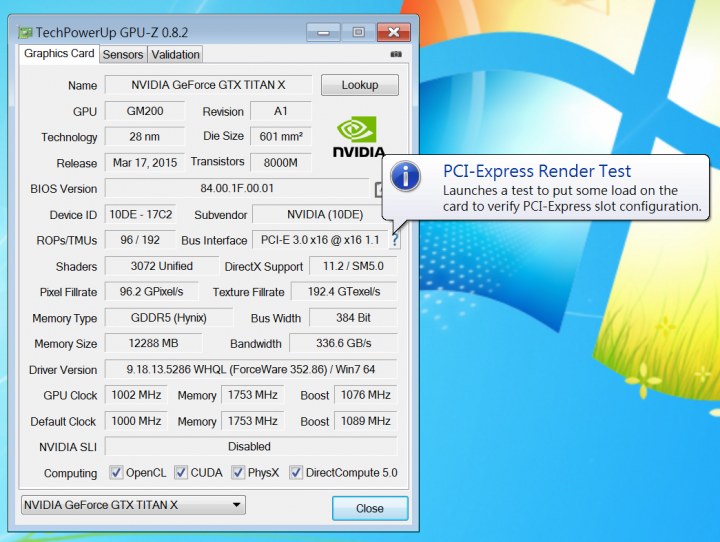Screen dimensions: 720x542
Task: Click the Bandwidth value 336.6 GB/s
Action: [343, 344]
